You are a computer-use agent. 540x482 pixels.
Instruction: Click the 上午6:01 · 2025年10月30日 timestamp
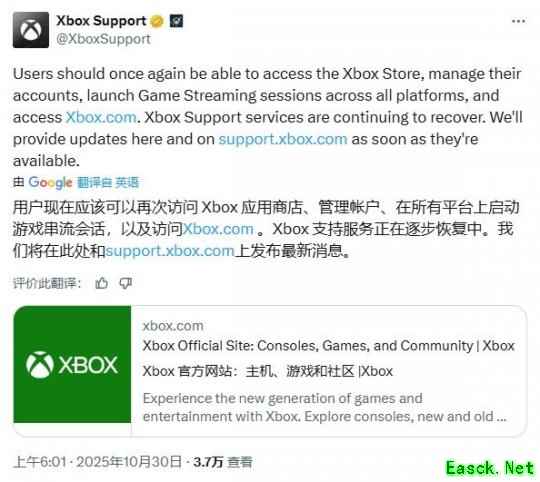pyautogui.click(x=98, y=462)
